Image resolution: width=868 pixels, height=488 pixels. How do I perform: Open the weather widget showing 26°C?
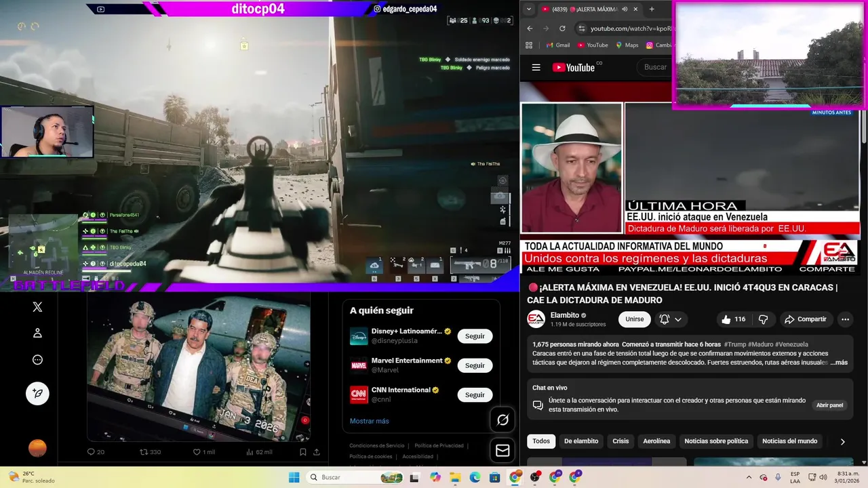tap(31, 477)
